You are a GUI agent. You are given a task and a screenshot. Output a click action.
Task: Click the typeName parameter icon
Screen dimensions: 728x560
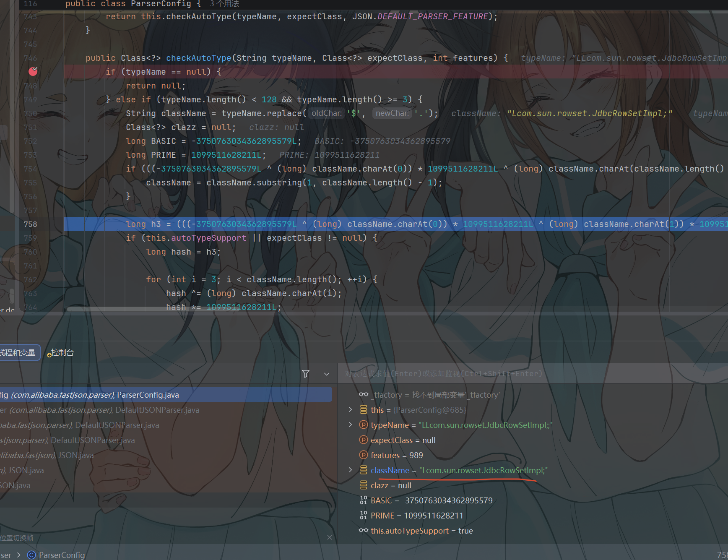point(364,425)
